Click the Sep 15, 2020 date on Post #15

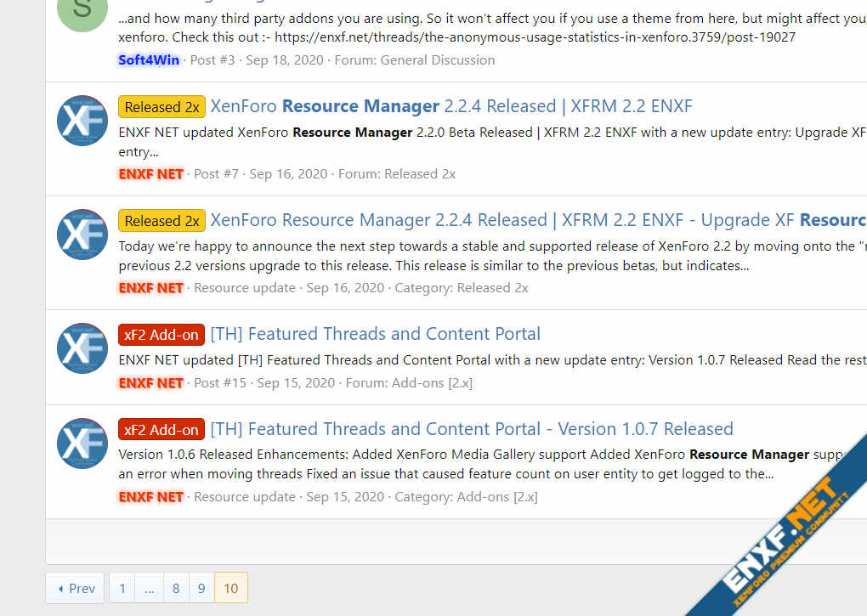(296, 383)
